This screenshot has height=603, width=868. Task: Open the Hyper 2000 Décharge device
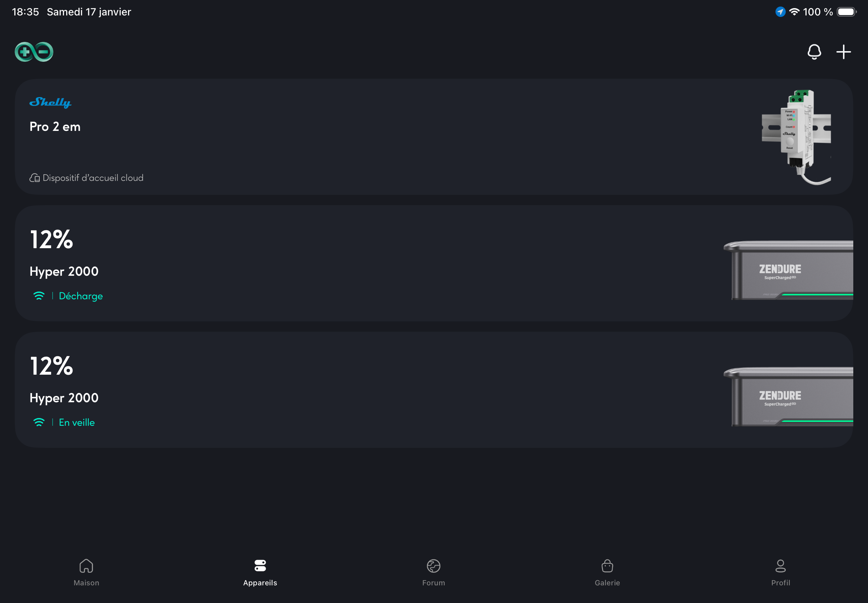[378, 263]
